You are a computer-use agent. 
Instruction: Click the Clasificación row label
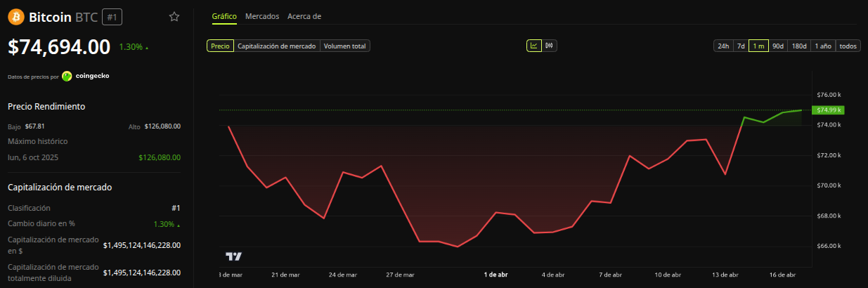pos(29,208)
